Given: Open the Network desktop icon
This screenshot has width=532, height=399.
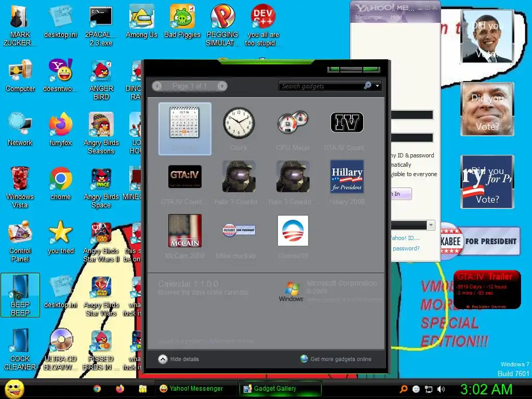Looking at the screenshot, I should [20, 129].
